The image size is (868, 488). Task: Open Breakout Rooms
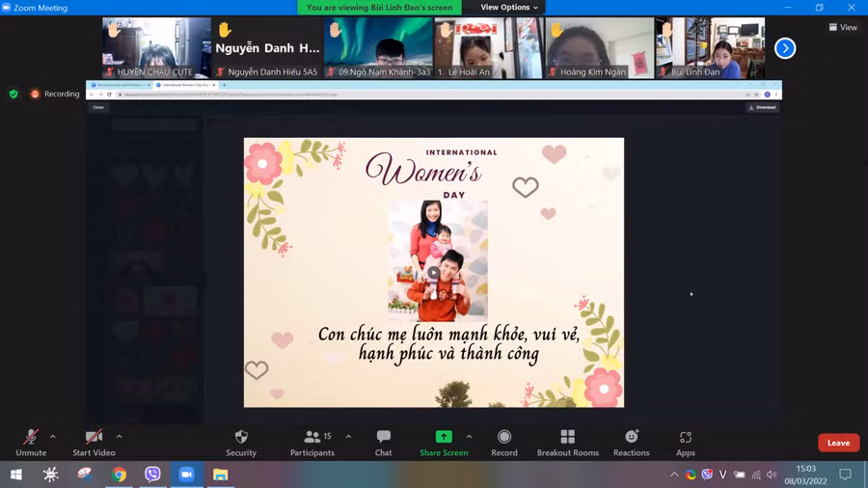[x=567, y=438]
